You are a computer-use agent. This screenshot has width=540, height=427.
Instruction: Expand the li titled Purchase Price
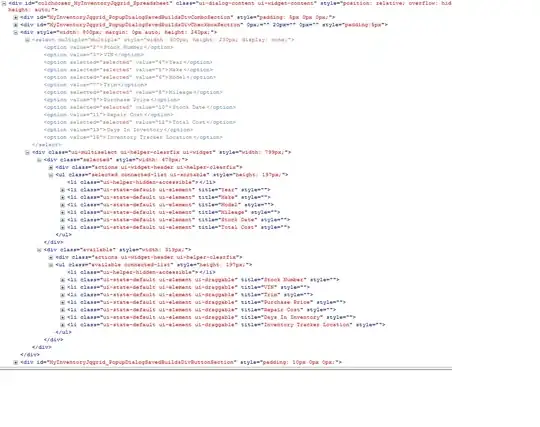pyautogui.click(x=62, y=302)
